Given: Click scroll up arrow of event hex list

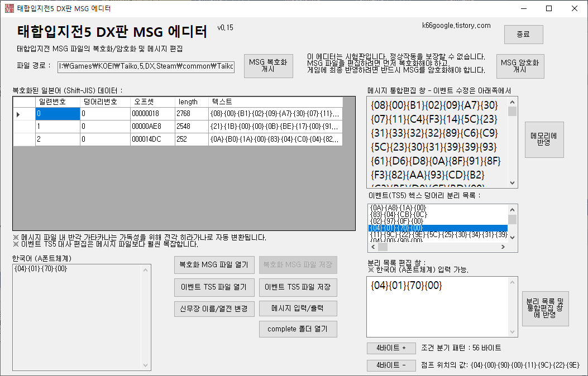Looking at the screenshot, I should 513,209.
